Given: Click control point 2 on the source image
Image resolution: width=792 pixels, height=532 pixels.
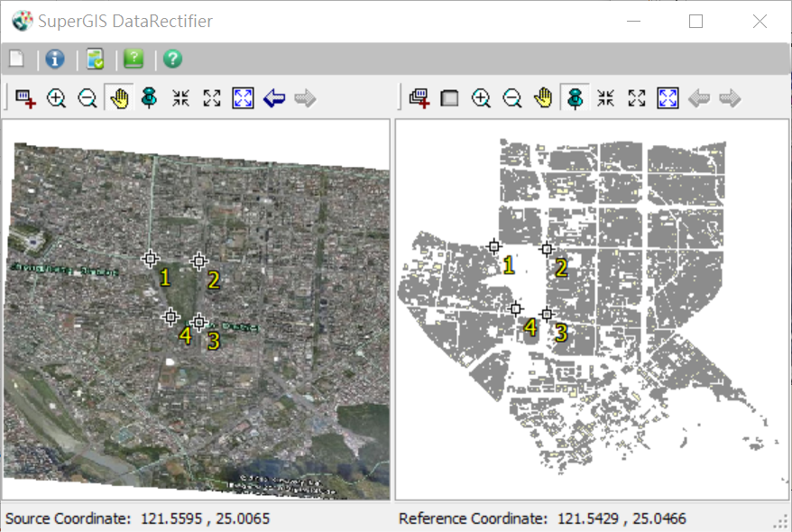Looking at the screenshot, I should click(x=199, y=261).
